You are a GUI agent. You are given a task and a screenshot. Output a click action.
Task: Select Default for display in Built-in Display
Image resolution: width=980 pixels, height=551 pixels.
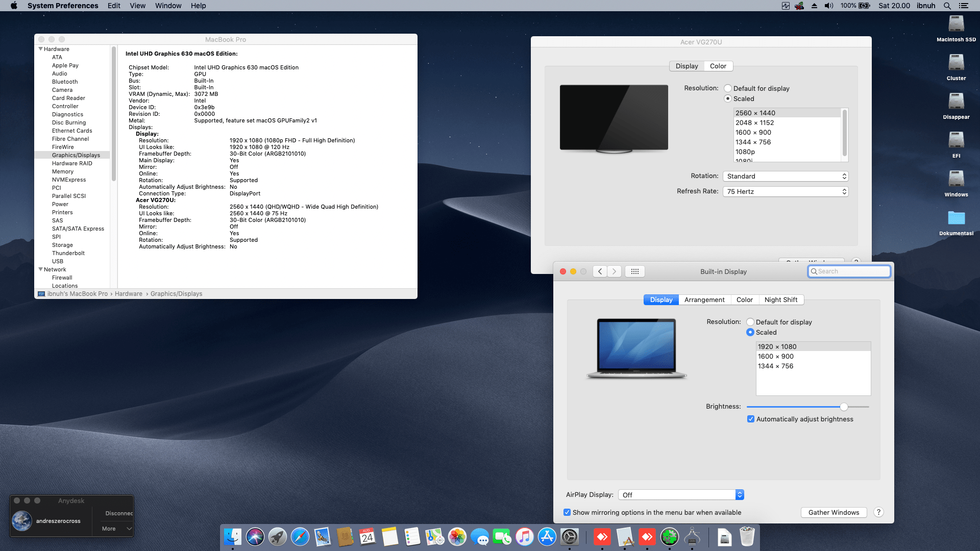pos(750,322)
